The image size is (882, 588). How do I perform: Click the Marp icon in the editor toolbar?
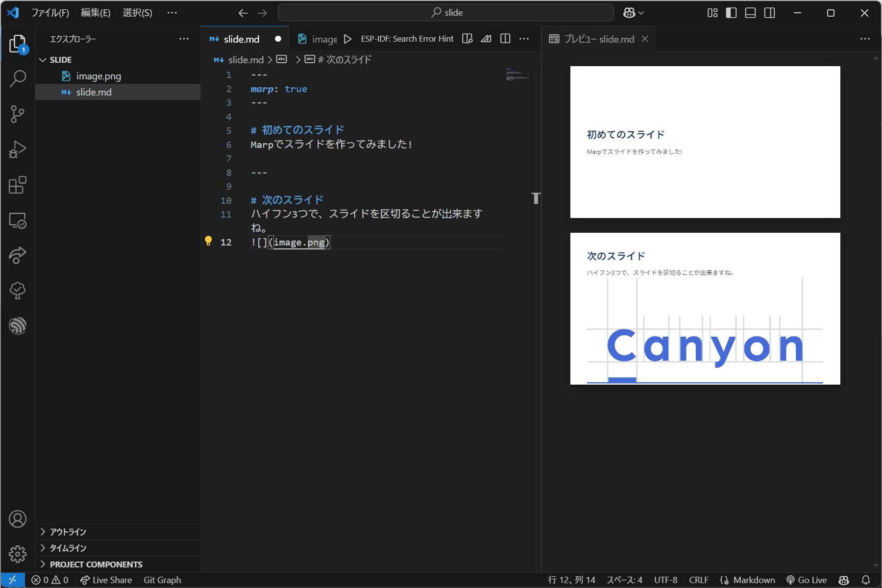pyautogui.click(x=486, y=39)
